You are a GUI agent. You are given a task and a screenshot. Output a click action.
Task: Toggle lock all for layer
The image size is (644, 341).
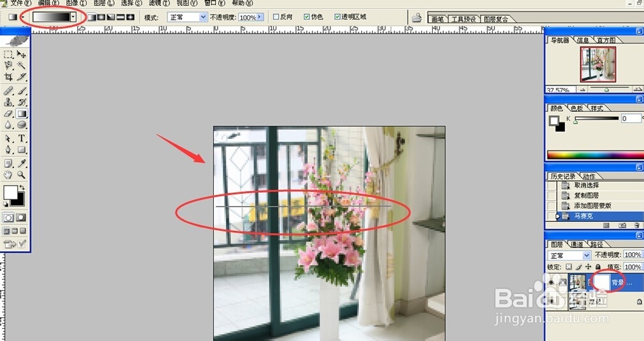coord(598,267)
